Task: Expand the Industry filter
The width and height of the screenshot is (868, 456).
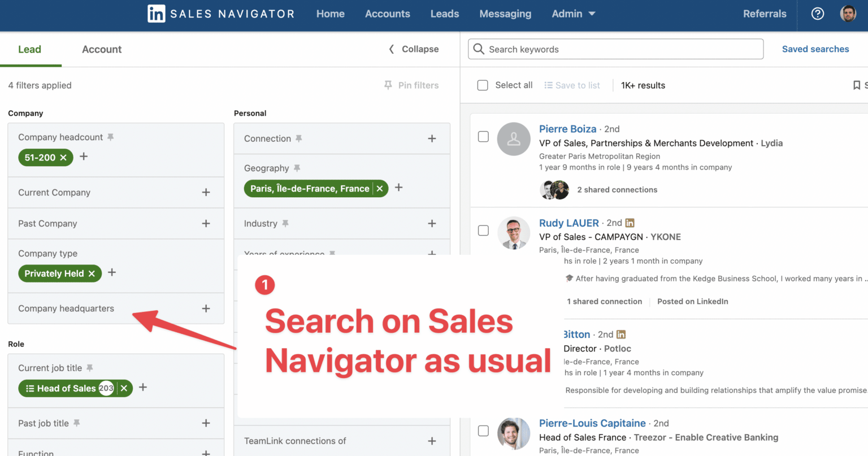Action: [432, 223]
